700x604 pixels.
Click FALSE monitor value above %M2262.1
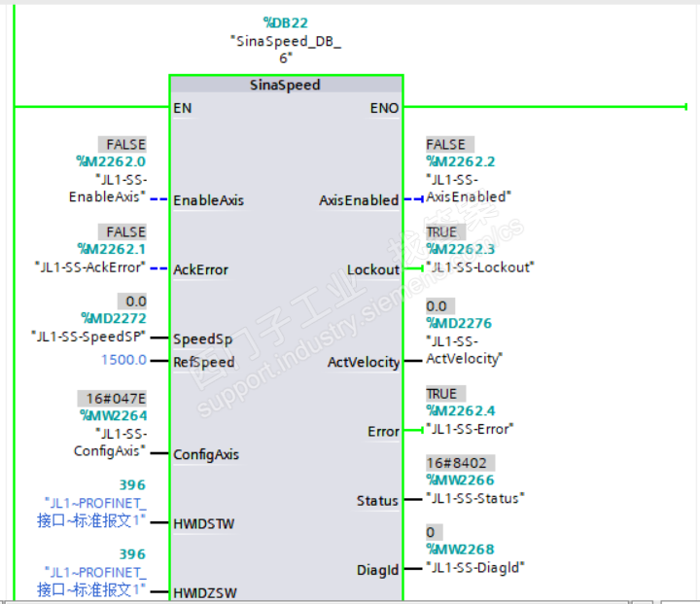pos(122,231)
